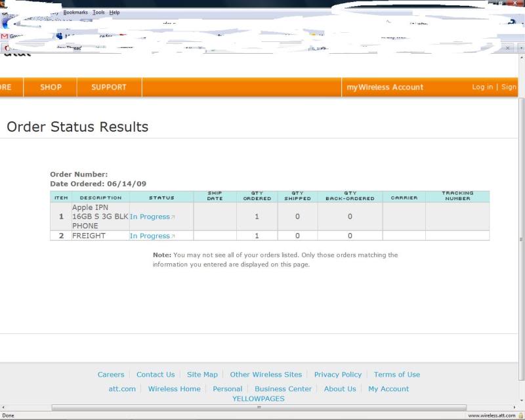Close the current browser tab
Viewport: 525px width, 420px height.
(x=507, y=48)
